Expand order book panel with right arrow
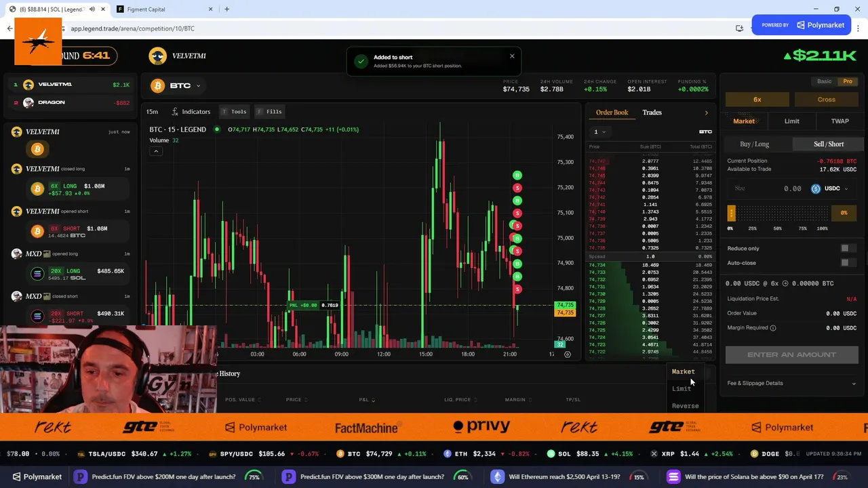868x488 pixels. point(706,113)
